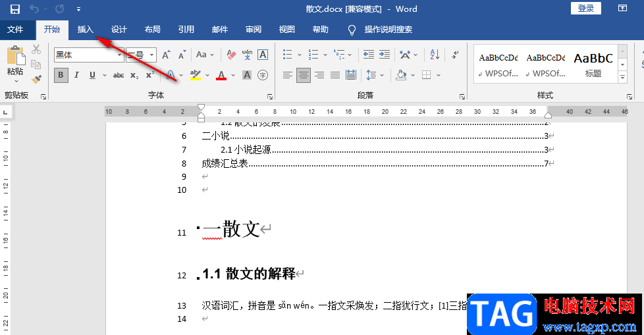Apply yellow text highlight color

(x=196, y=75)
